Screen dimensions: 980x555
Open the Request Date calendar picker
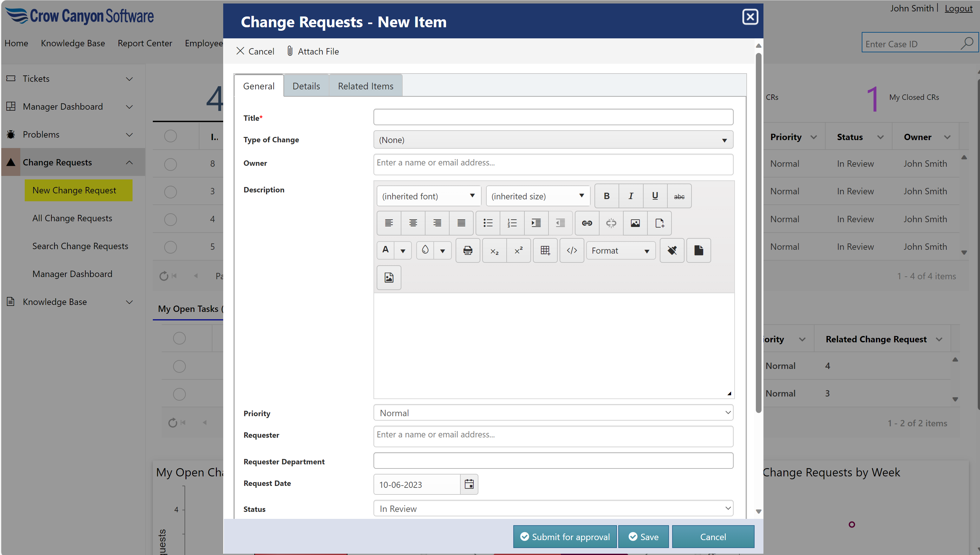(469, 484)
